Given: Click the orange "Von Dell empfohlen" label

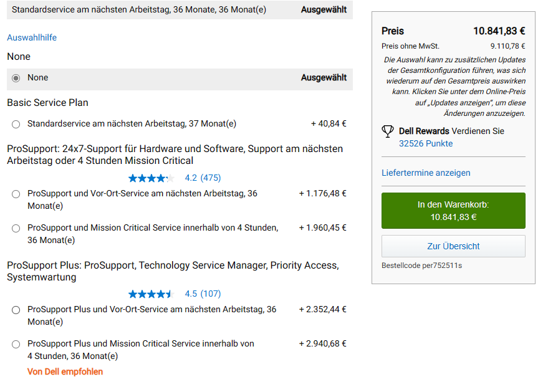Looking at the screenshot, I should pos(65,371).
